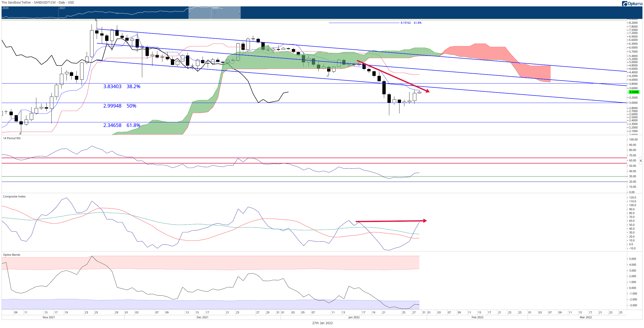The width and height of the screenshot is (644, 328).
Task: Select the green wave label A
Action: [x=20, y=134]
